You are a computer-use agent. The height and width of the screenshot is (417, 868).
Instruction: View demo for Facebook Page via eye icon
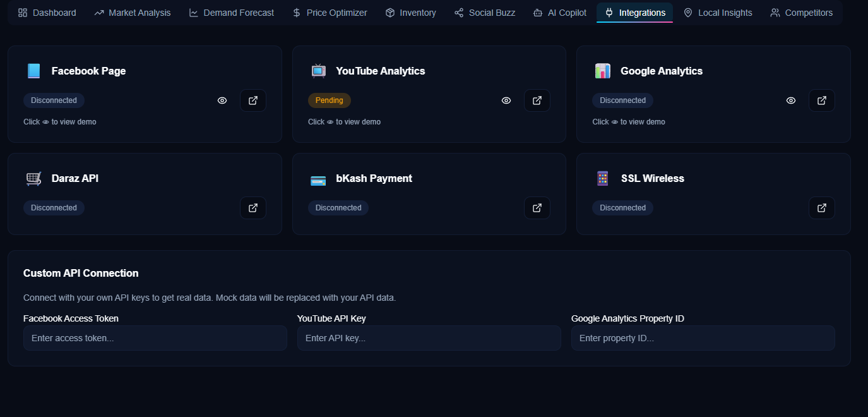click(222, 100)
